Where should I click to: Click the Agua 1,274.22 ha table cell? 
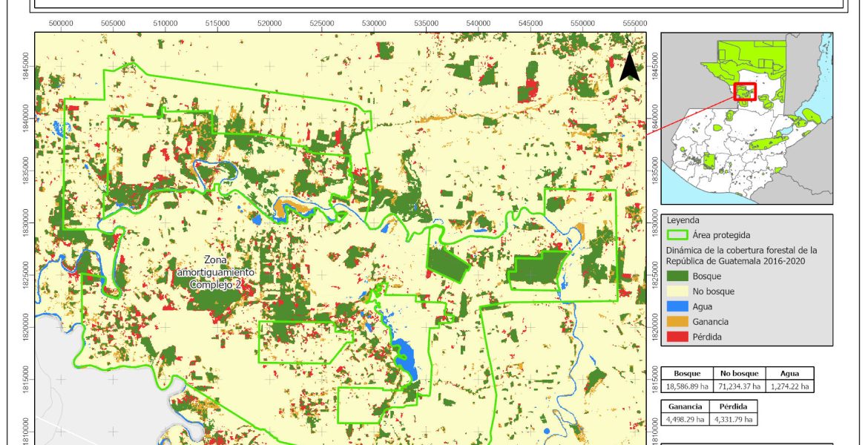[x=789, y=386]
